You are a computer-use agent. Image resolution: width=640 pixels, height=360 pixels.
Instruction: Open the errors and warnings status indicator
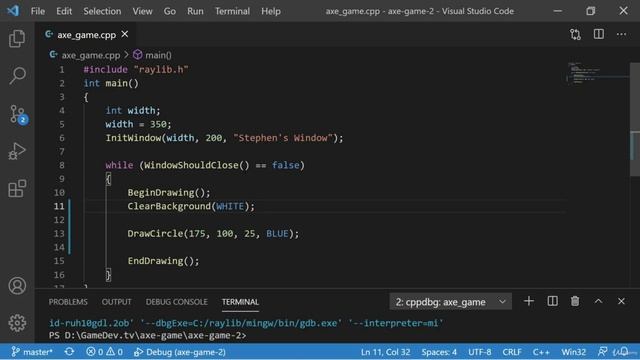104,351
